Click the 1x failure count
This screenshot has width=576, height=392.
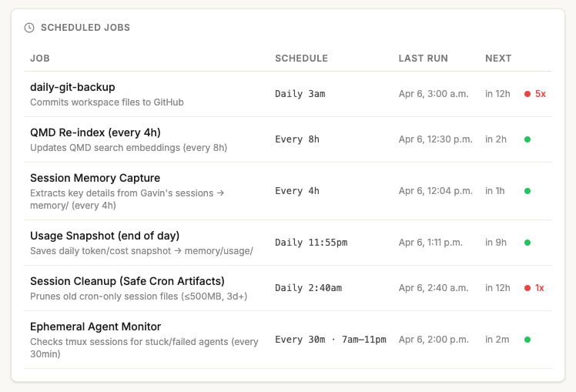[x=539, y=288]
